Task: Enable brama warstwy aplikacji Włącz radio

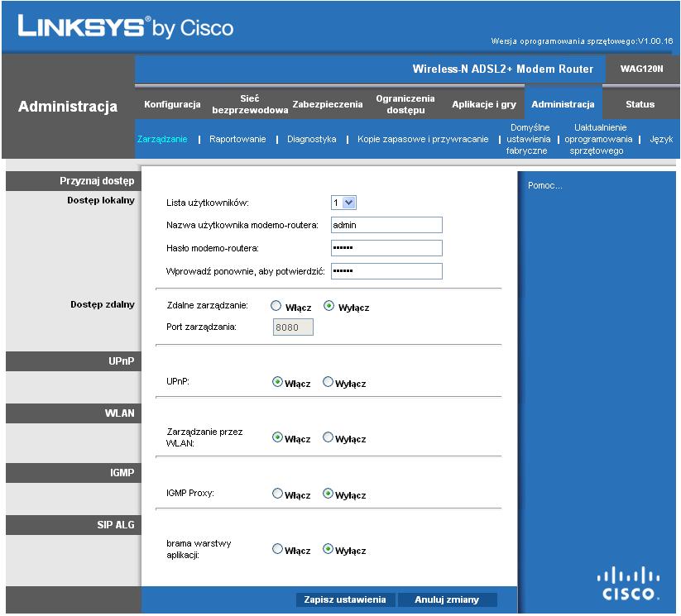Action: [277, 549]
